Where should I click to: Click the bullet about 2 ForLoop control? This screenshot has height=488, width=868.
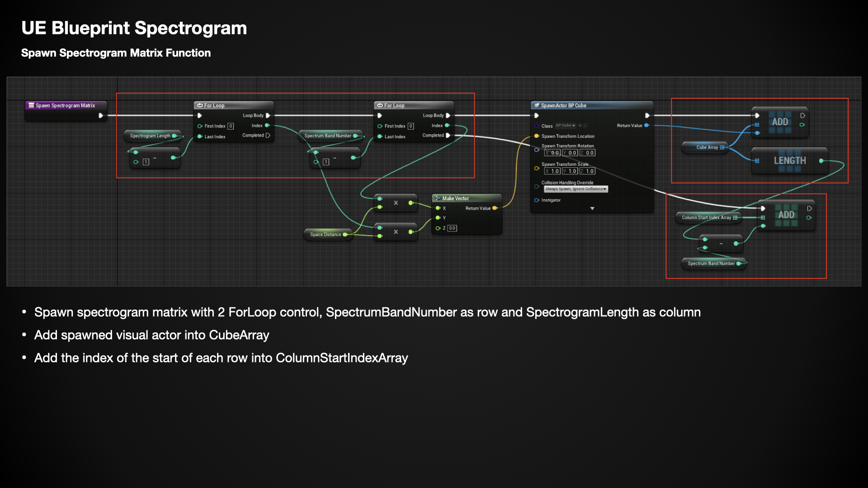point(367,312)
